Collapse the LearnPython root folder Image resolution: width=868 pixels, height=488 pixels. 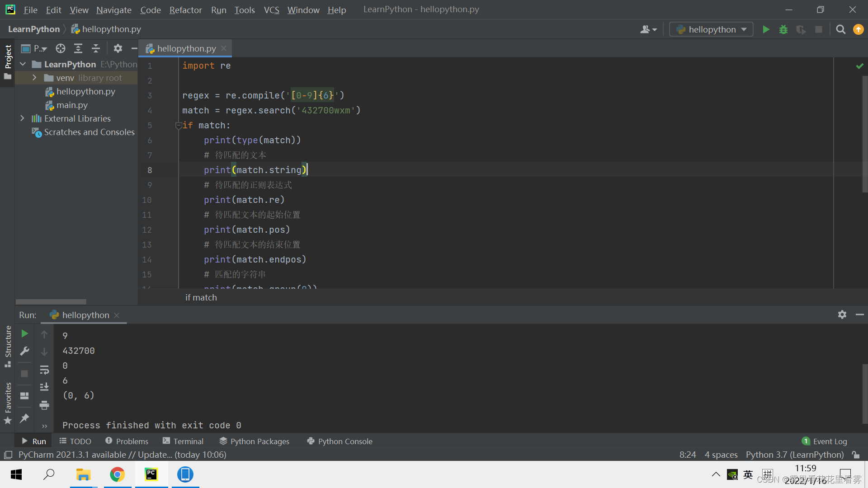point(23,64)
